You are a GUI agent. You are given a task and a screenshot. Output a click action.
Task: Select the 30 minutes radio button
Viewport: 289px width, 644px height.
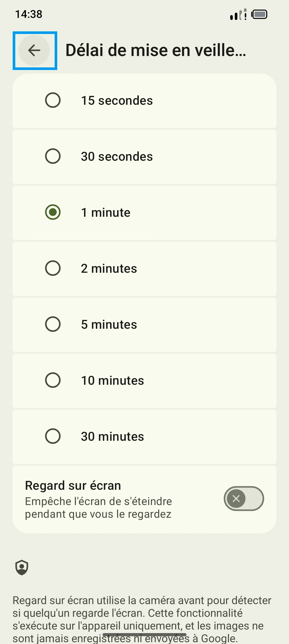(x=53, y=436)
